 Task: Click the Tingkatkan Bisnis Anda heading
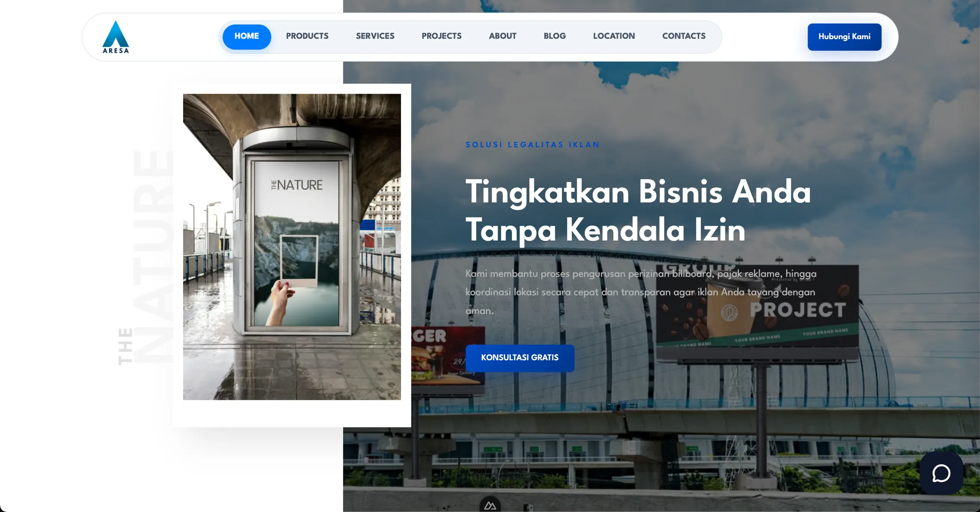(x=638, y=211)
